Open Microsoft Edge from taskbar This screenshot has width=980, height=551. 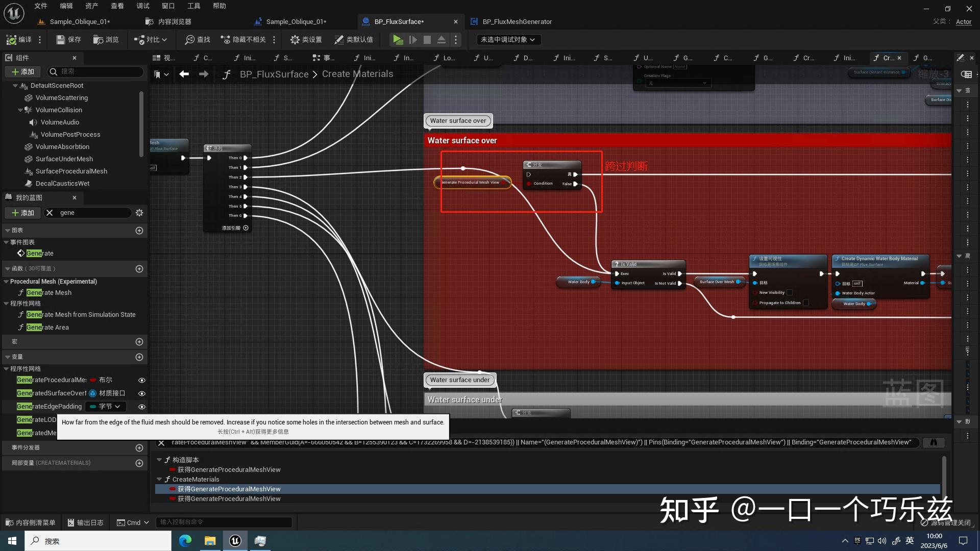coord(185,541)
